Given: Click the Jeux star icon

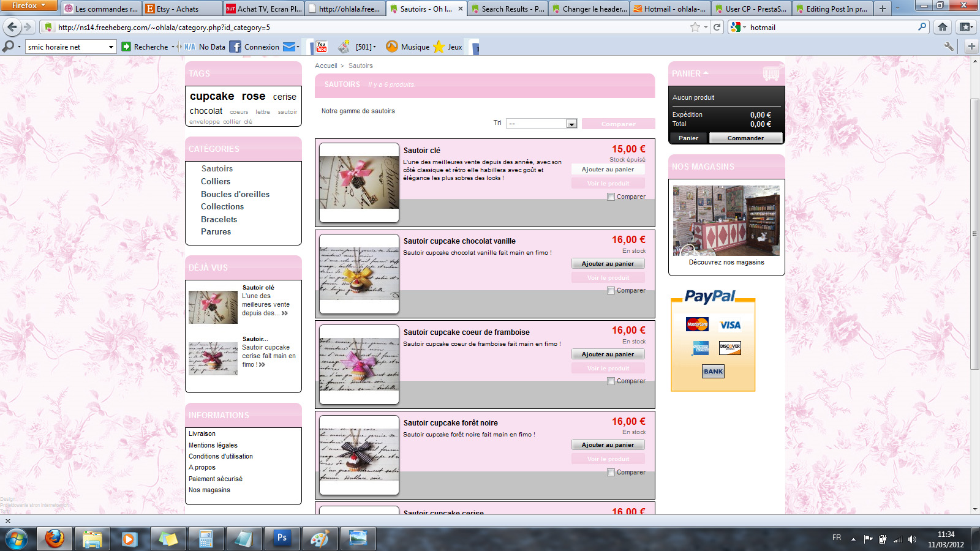Looking at the screenshot, I should 439,47.
